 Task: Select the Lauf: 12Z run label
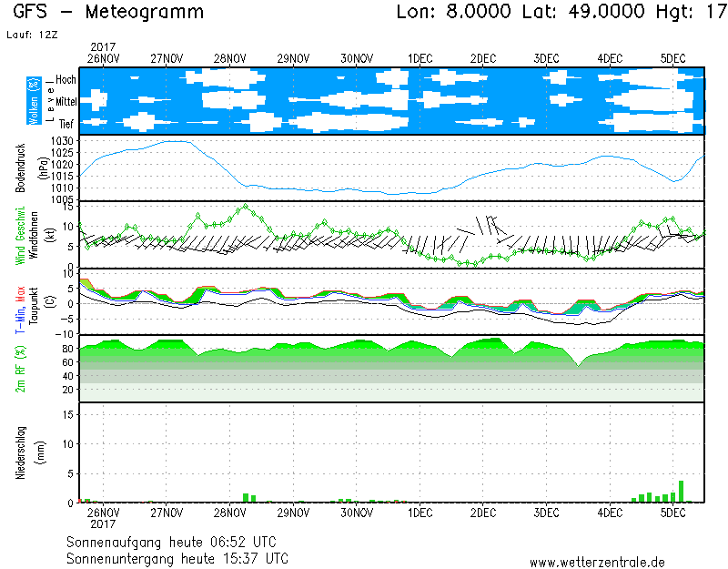click(x=31, y=35)
